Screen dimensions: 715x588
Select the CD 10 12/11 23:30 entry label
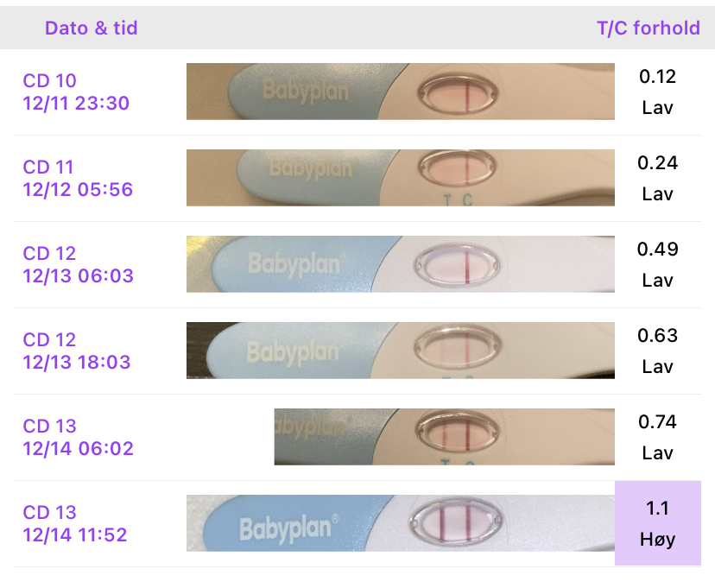pyautogui.click(x=76, y=92)
